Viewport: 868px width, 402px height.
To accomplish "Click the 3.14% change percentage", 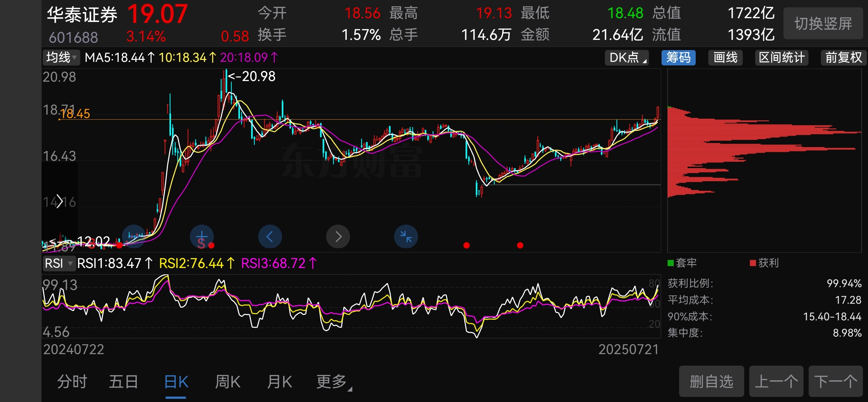I will coord(146,36).
